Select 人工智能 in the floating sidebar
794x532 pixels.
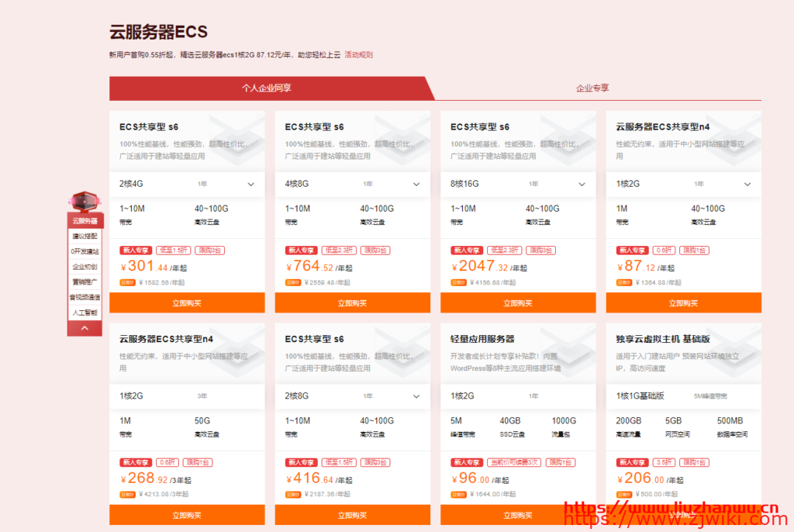(85, 312)
